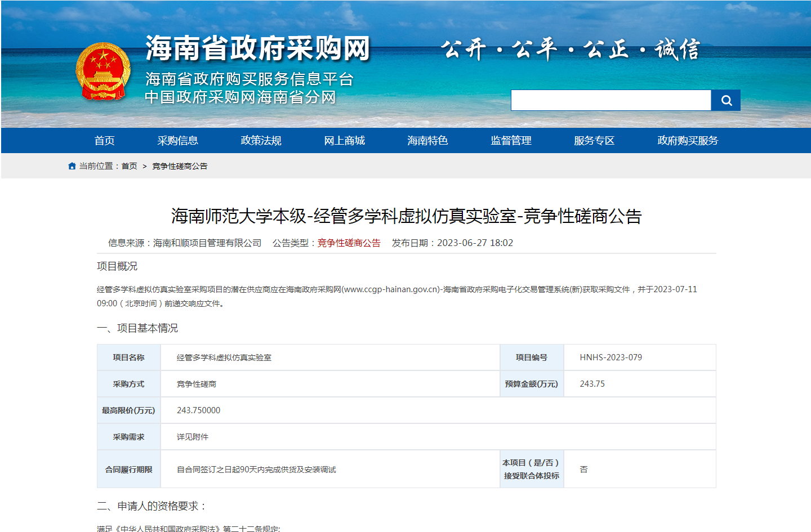Open the 网上商城 navigation menu
The width and height of the screenshot is (811, 532).
pyautogui.click(x=345, y=141)
